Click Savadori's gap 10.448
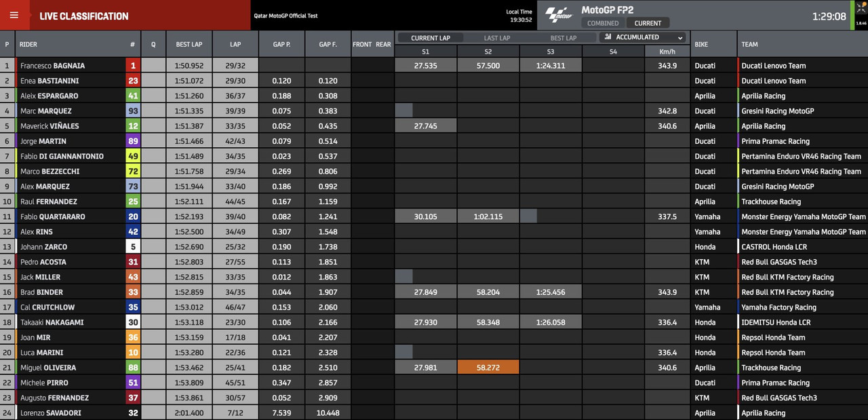868x420 pixels. click(328, 413)
